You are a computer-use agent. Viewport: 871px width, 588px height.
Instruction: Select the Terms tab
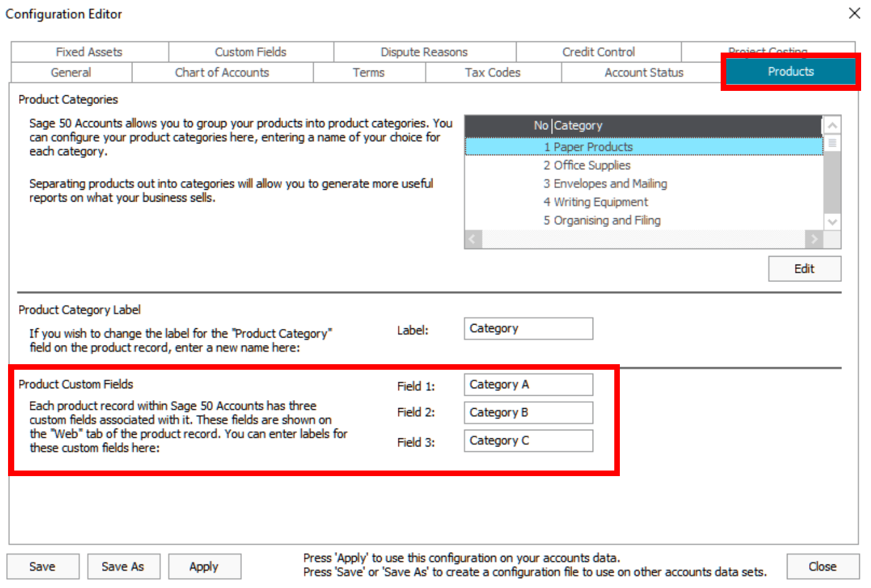point(369,72)
